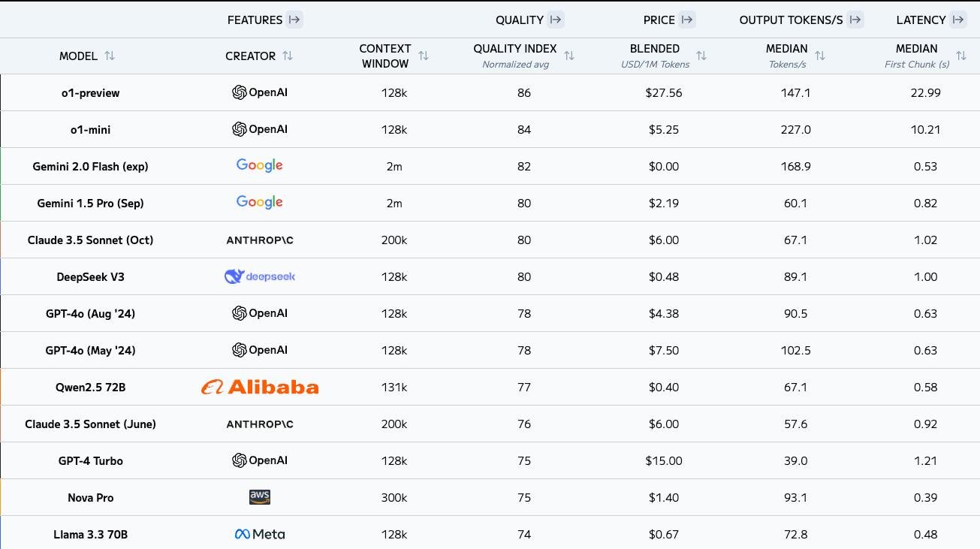Click Claude 3.5 Sonnet (Oct) model
The image size is (980, 549).
90,240
